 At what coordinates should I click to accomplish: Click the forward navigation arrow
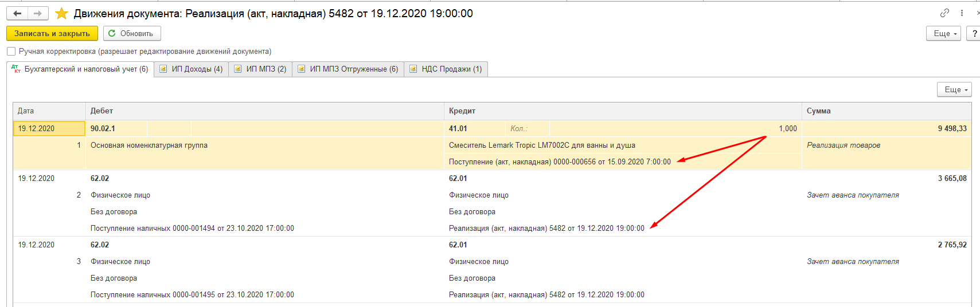[x=38, y=13]
